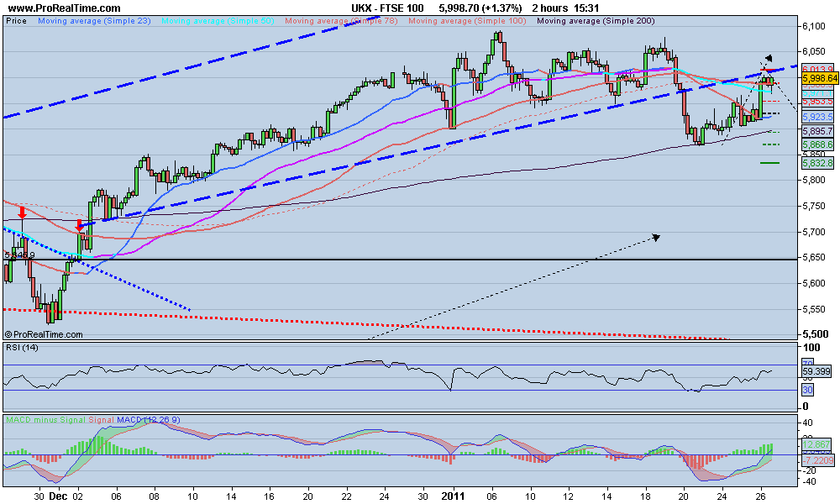Click the RSI 30 level tag

pyautogui.click(x=807, y=390)
